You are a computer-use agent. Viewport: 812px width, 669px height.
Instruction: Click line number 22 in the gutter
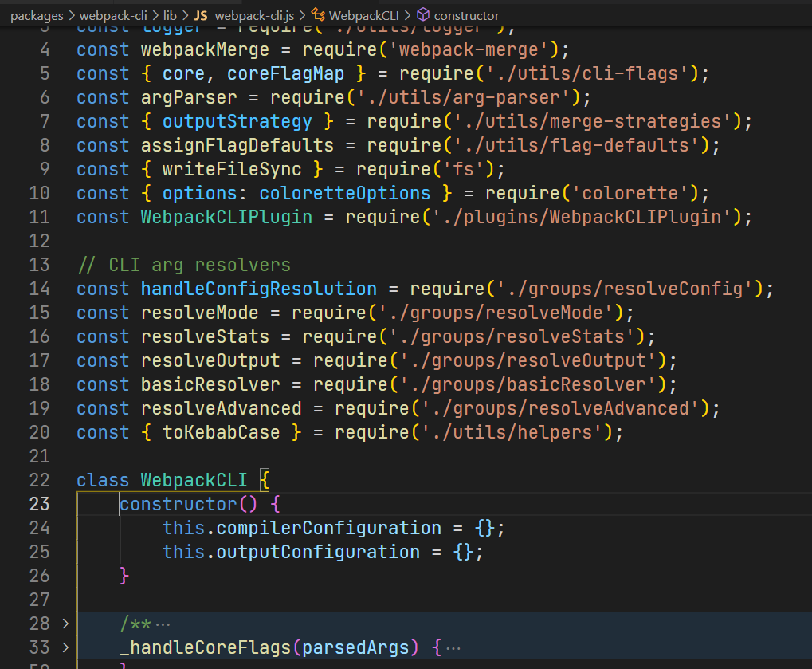tap(39, 480)
